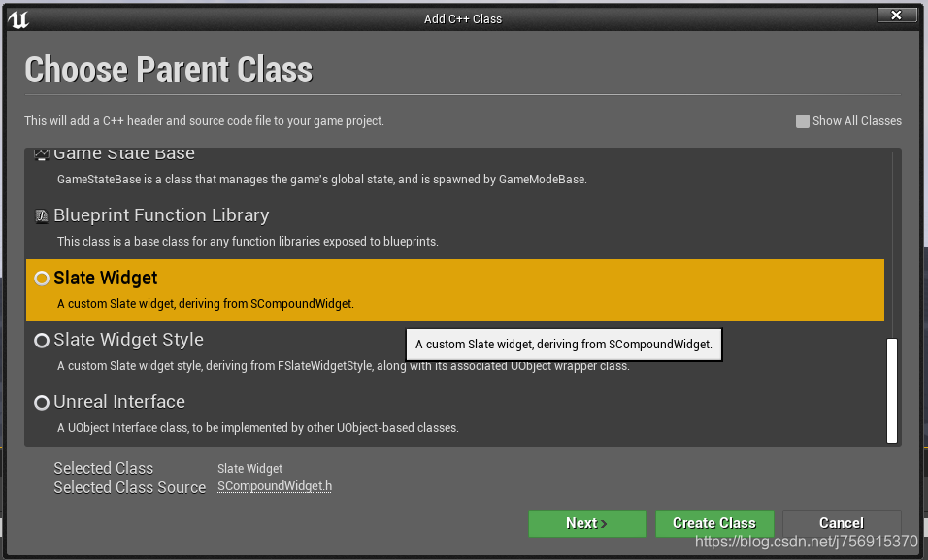Click the Create Class button

click(x=714, y=523)
